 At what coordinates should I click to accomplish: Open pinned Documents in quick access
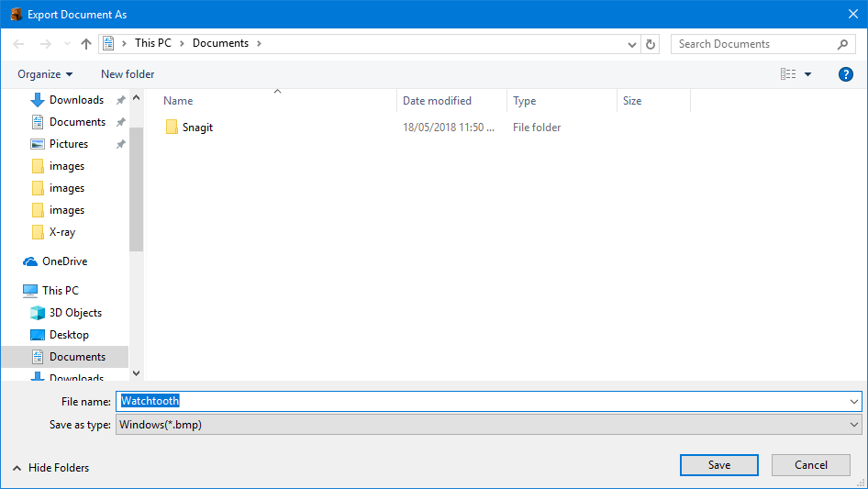(x=77, y=122)
